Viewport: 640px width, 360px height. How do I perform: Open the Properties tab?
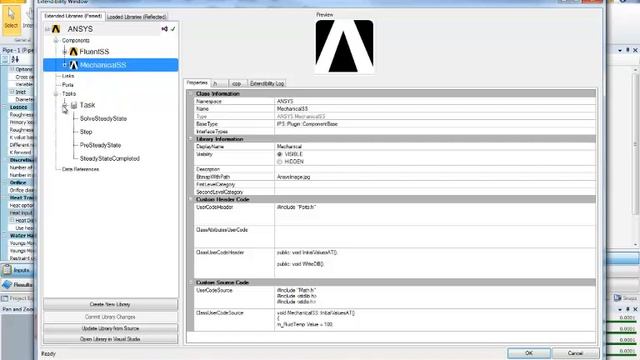click(197, 83)
